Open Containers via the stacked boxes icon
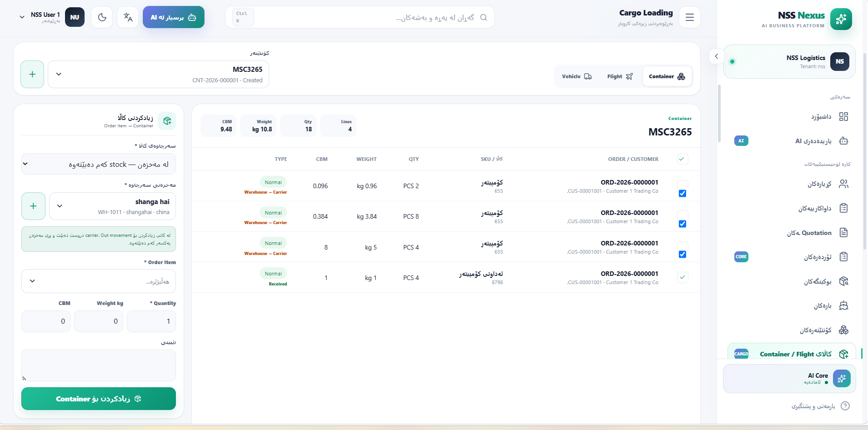 point(843,330)
